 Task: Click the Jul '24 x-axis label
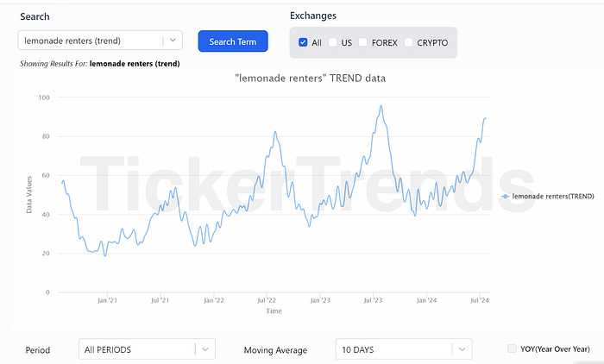click(480, 300)
